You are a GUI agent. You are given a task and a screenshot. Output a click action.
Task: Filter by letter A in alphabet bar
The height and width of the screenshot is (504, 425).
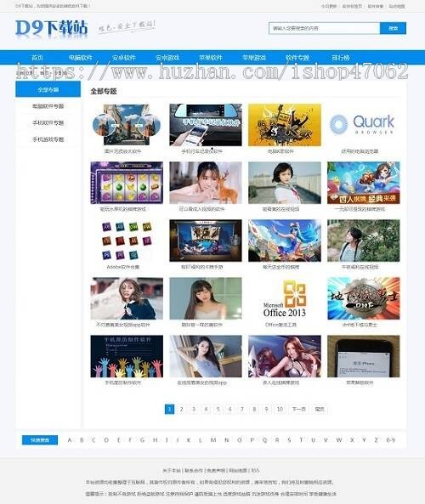(70, 440)
